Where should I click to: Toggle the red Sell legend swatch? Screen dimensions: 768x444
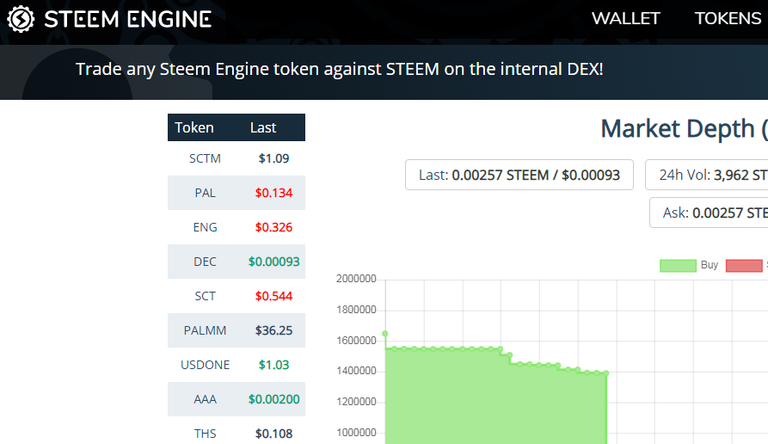pyautogui.click(x=744, y=266)
